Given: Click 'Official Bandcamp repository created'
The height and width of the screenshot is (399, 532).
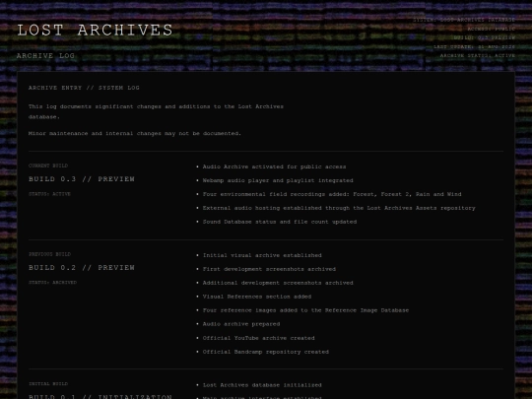Looking at the screenshot, I should (266, 352).
